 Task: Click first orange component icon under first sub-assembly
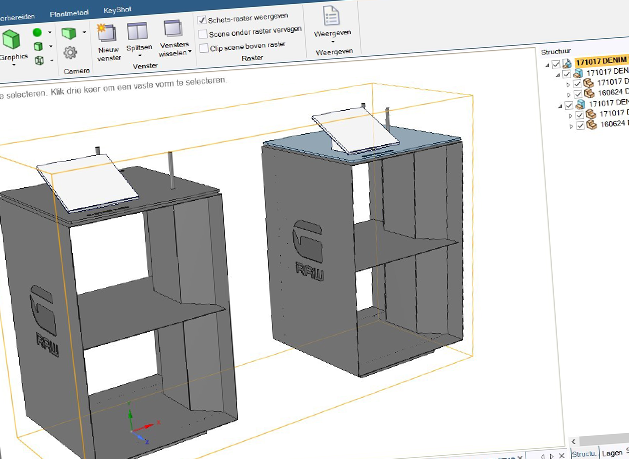point(588,83)
